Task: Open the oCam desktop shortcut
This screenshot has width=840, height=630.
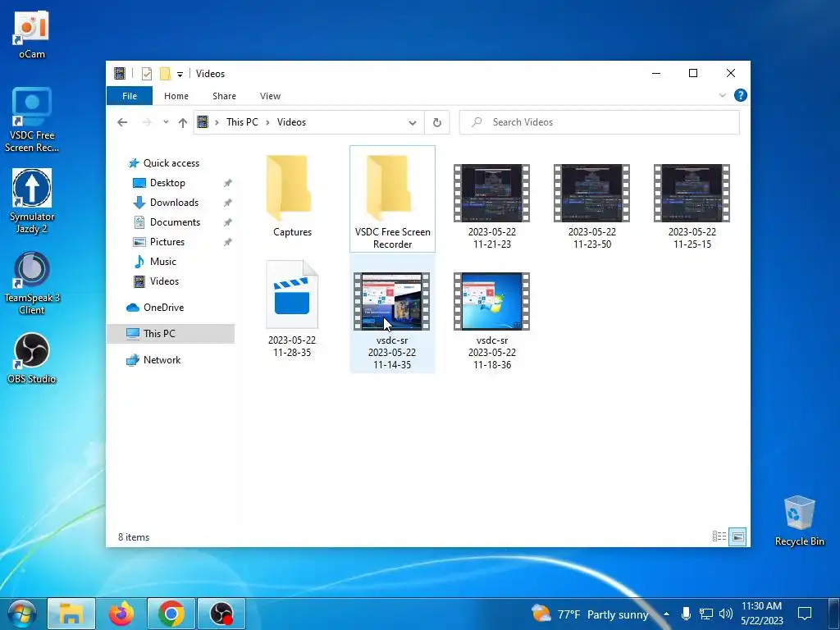Action: [x=32, y=34]
